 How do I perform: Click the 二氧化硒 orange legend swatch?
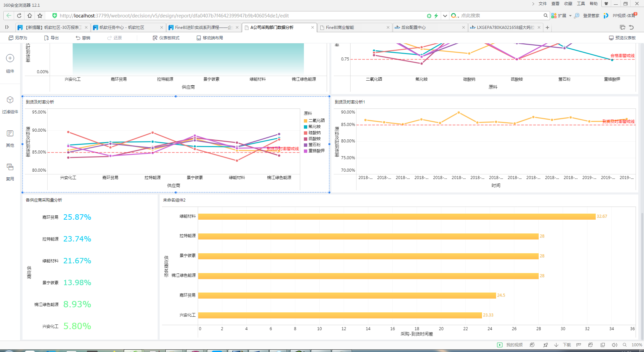click(x=306, y=121)
